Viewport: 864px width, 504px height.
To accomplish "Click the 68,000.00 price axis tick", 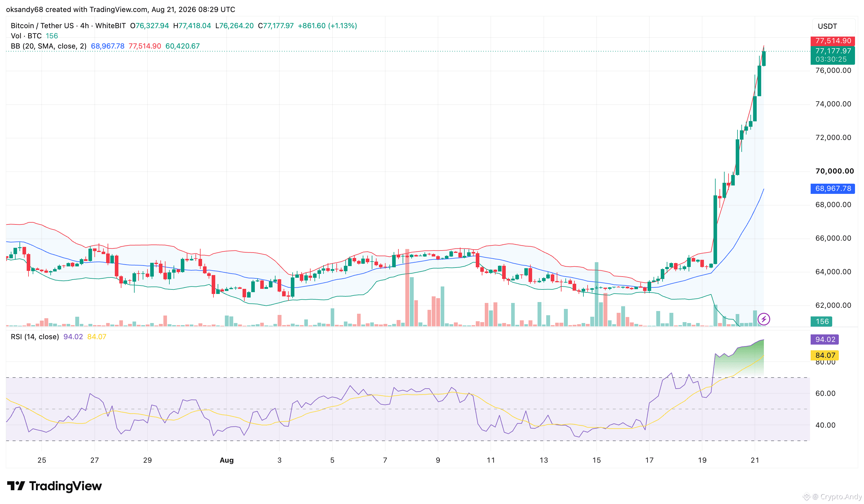I will pyautogui.click(x=833, y=205).
